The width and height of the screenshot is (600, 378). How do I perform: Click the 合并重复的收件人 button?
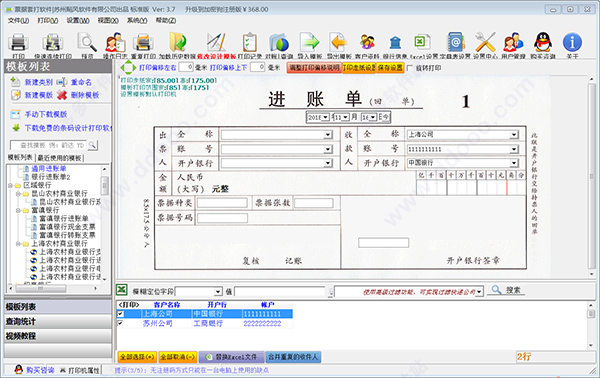(x=293, y=357)
